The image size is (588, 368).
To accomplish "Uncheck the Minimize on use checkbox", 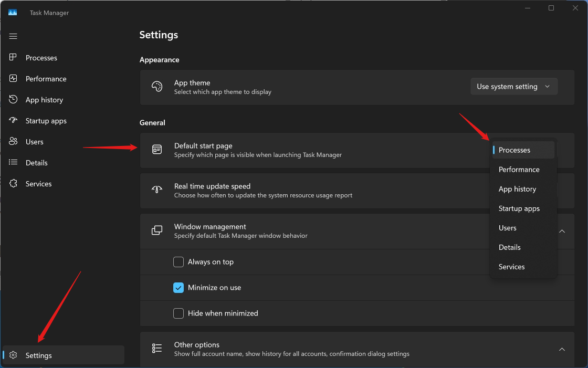I will (x=178, y=288).
